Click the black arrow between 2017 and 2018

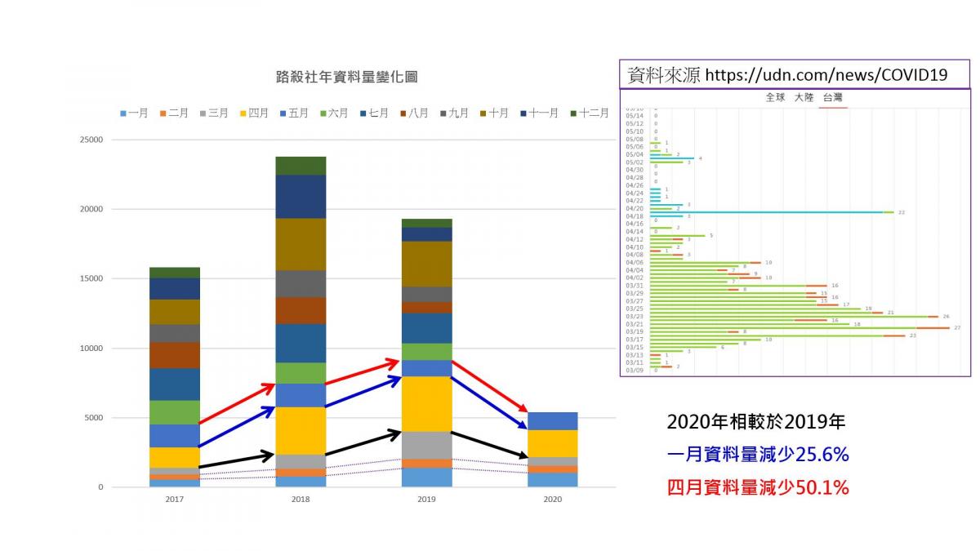[237, 460]
